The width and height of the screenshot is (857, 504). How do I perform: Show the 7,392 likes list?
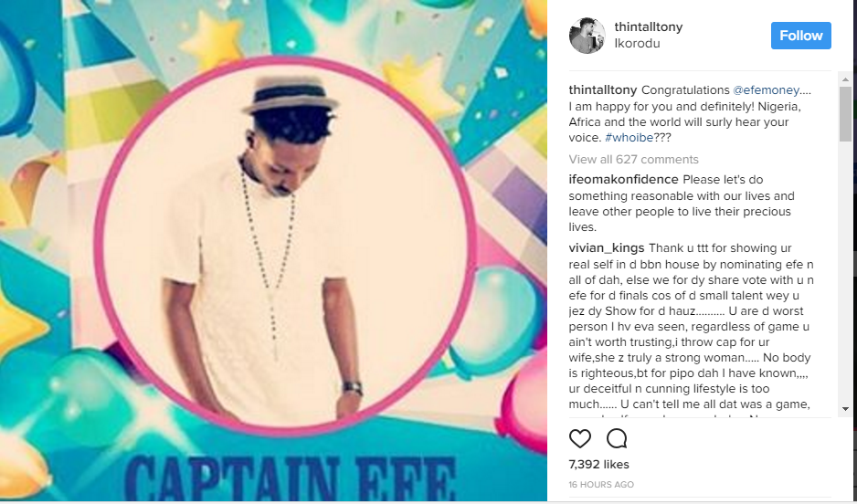pos(599,466)
